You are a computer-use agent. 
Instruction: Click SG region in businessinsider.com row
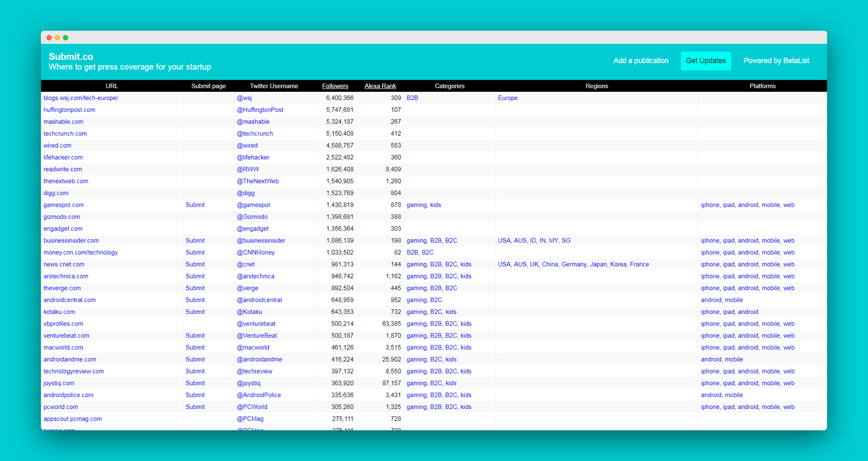566,241
